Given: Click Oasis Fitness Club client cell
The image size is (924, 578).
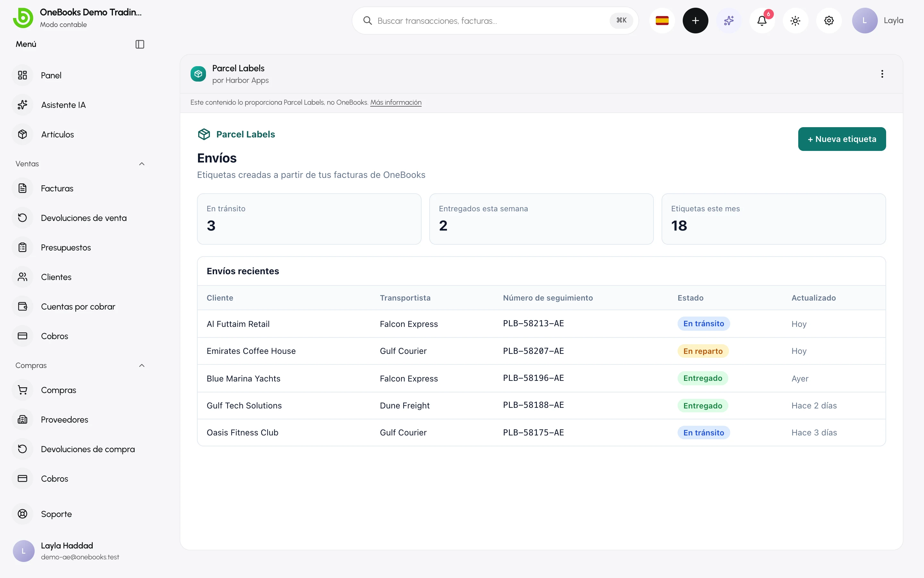Looking at the screenshot, I should tap(243, 432).
